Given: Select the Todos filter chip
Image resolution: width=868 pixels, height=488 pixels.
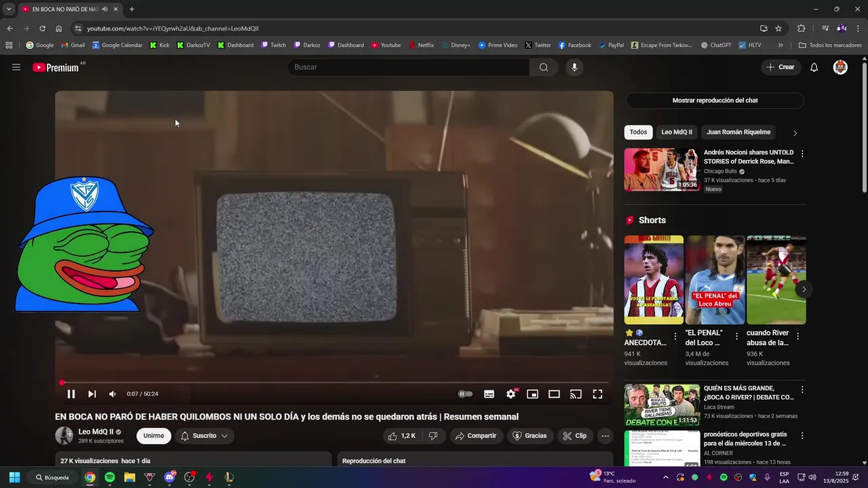Looking at the screenshot, I should [638, 132].
